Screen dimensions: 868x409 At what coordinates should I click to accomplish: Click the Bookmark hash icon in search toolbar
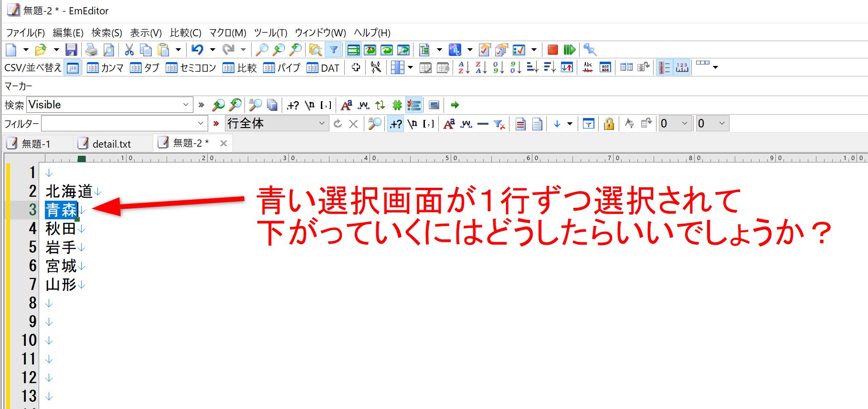point(397,105)
